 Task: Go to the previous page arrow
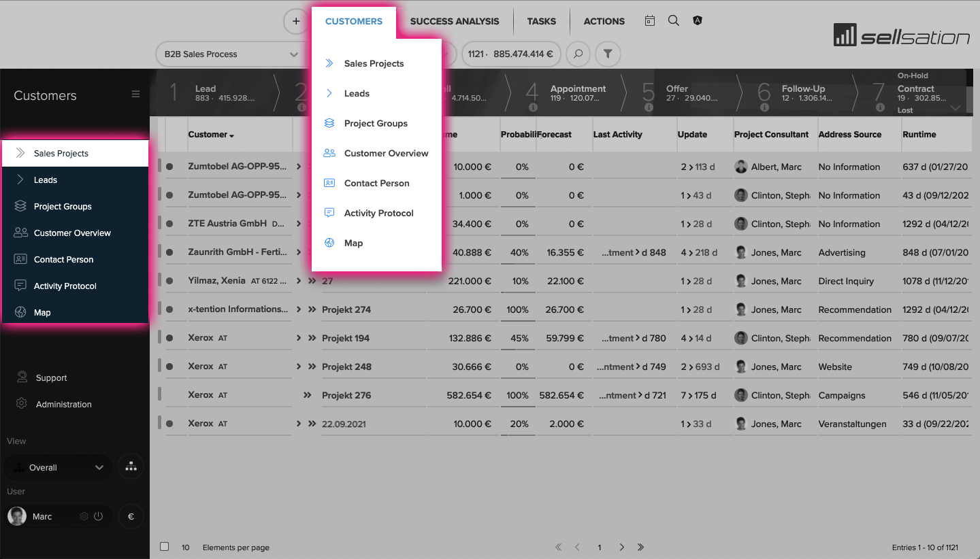click(577, 547)
